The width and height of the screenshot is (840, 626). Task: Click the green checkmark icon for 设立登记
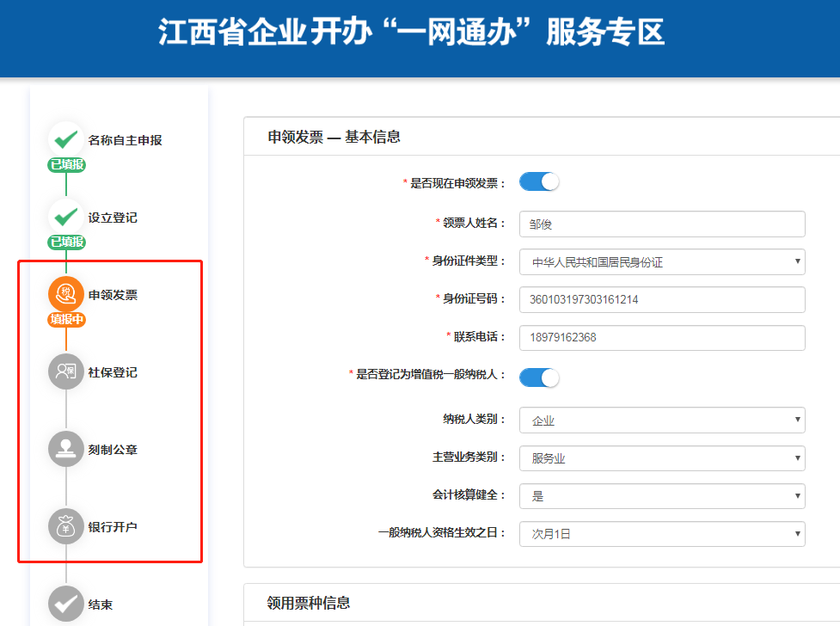pos(65,217)
